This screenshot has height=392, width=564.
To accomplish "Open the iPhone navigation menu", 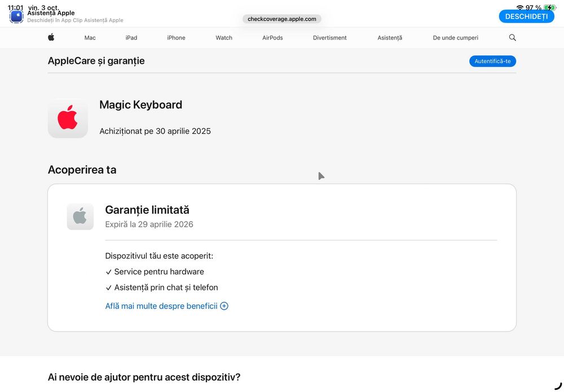I will [176, 38].
